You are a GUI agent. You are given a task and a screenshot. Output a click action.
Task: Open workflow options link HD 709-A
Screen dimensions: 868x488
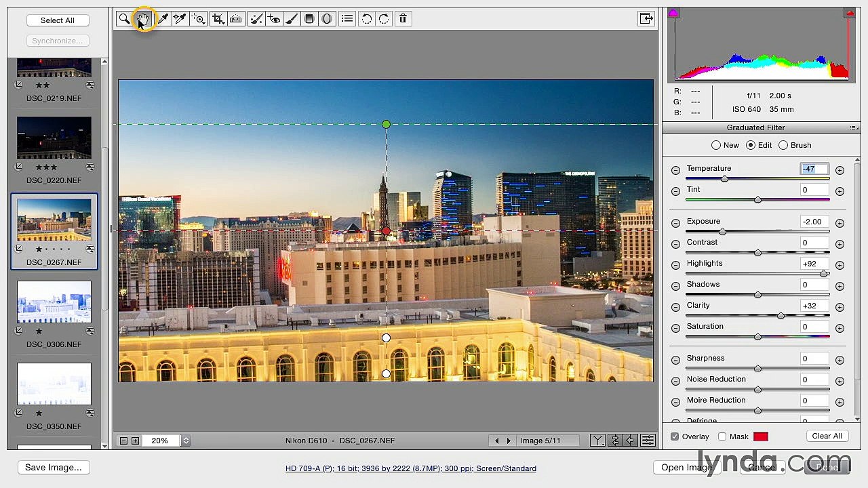tap(411, 468)
